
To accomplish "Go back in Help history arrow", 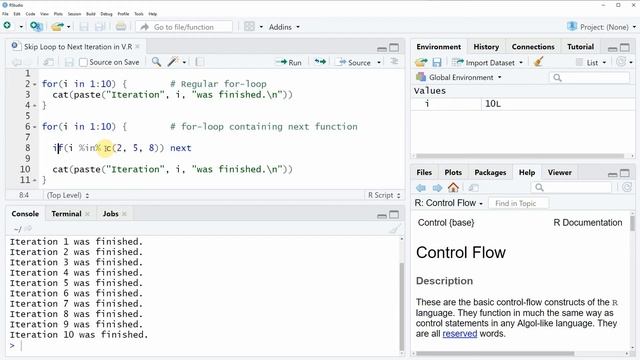I will [x=421, y=188].
